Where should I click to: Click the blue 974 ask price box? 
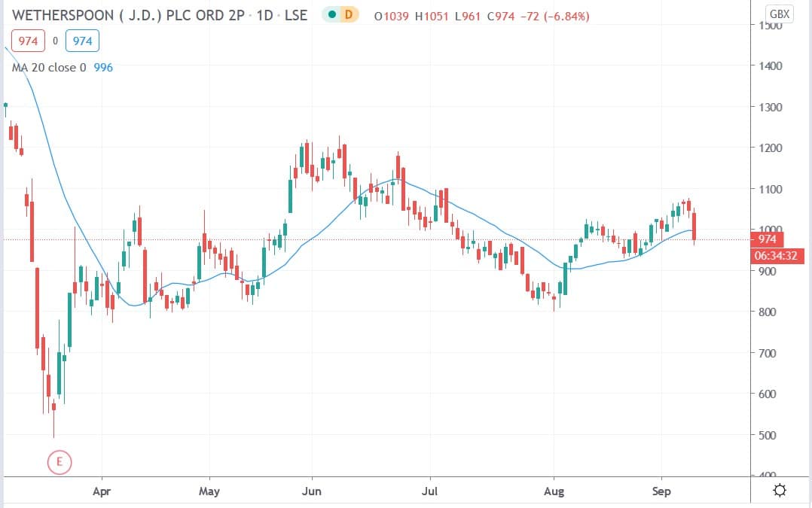point(82,41)
